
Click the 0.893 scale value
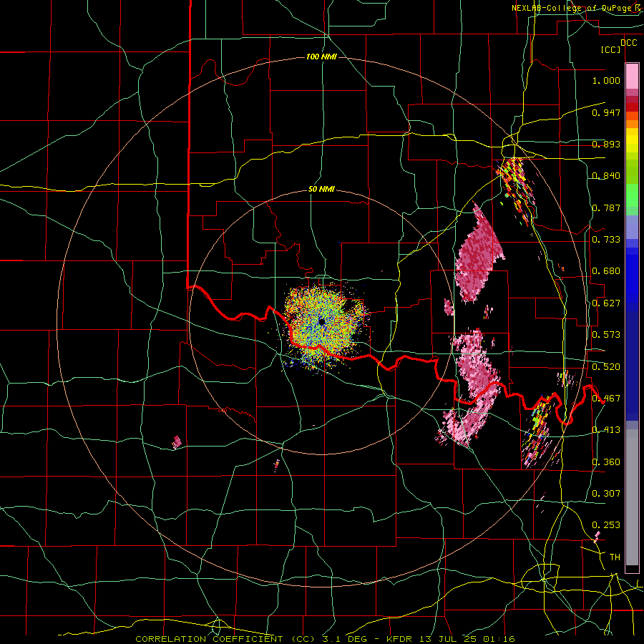tap(606, 144)
